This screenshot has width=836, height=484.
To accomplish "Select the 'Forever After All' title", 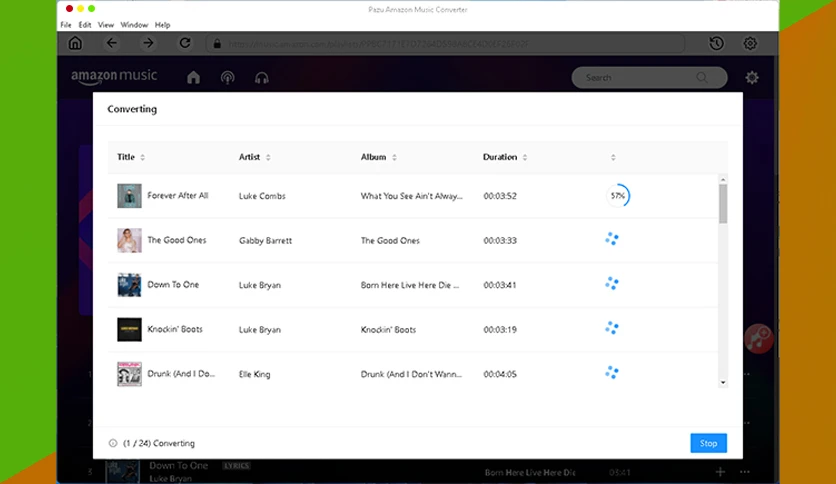I will tap(178, 196).
